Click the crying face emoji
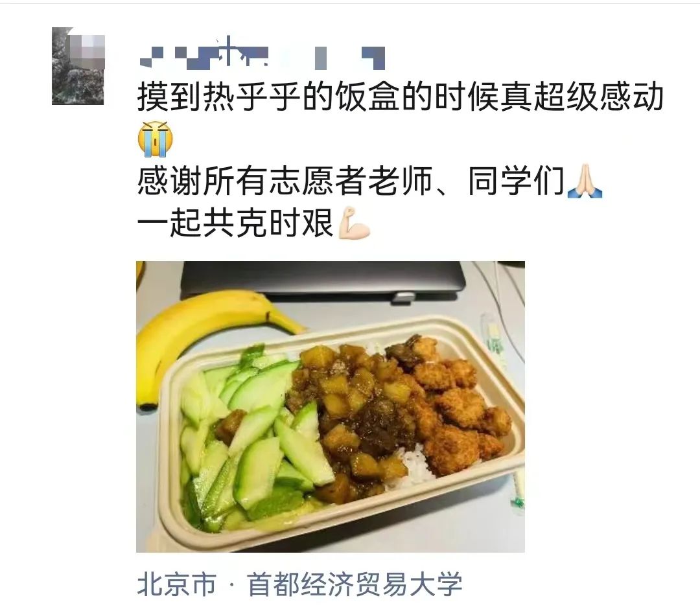Image resolution: width=700 pixels, height=611 pixels. point(155,139)
